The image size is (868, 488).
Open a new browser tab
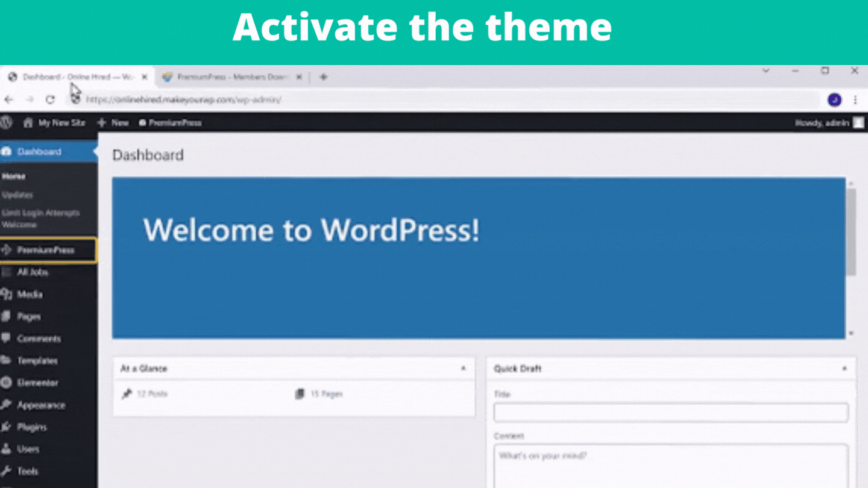(324, 77)
